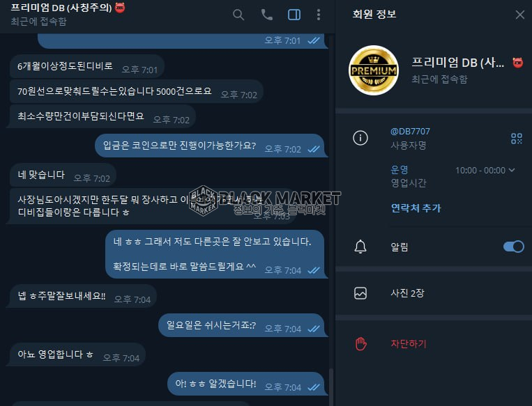Screen dimensions: 532x406
Task: Click the info circle icon
Action: 360,138
